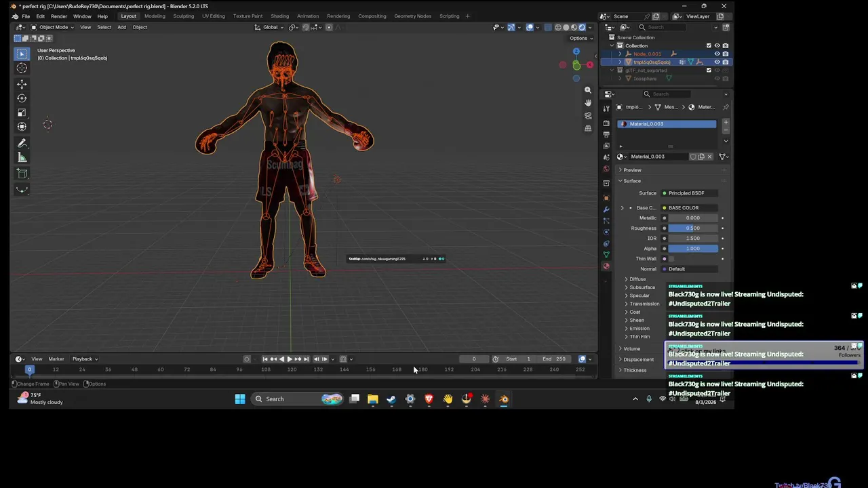Open the File menu
The width and height of the screenshot is (868, 488).
(x=26, y=16)
